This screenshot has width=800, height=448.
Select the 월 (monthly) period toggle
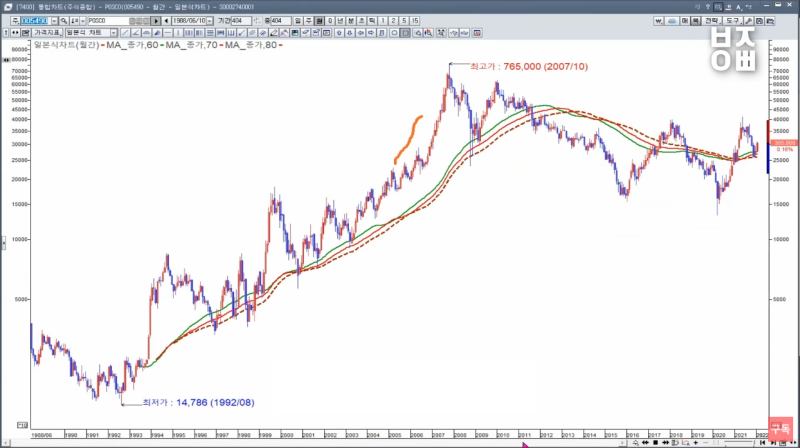tap(319, 21)
